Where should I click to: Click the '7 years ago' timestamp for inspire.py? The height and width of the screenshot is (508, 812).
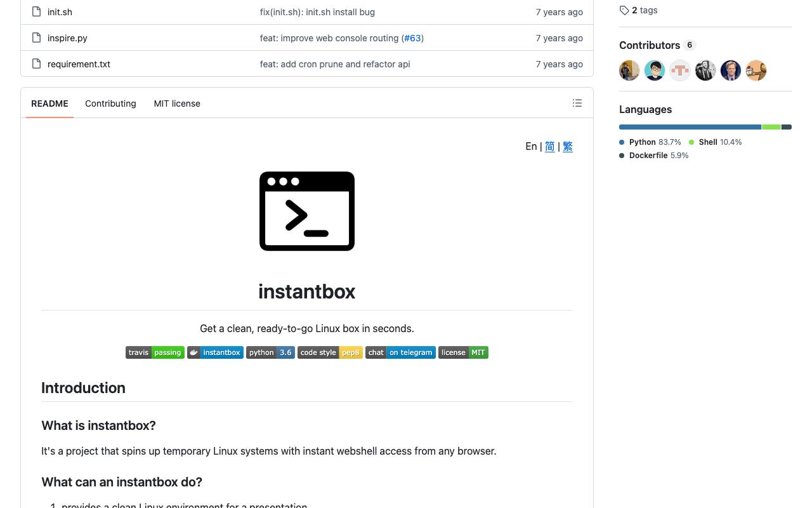(x=559, y=38)
